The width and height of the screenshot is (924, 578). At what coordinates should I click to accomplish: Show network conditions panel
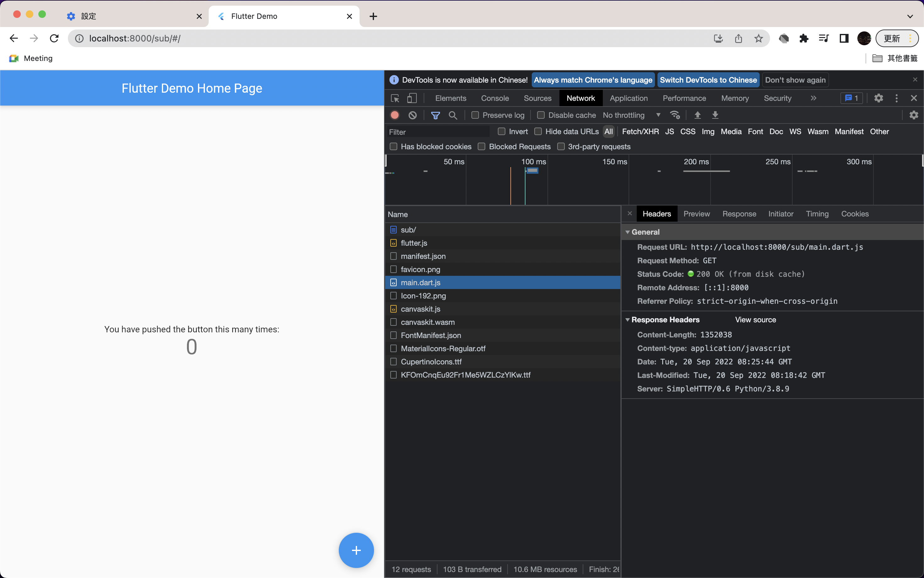[x=675, y=115]
